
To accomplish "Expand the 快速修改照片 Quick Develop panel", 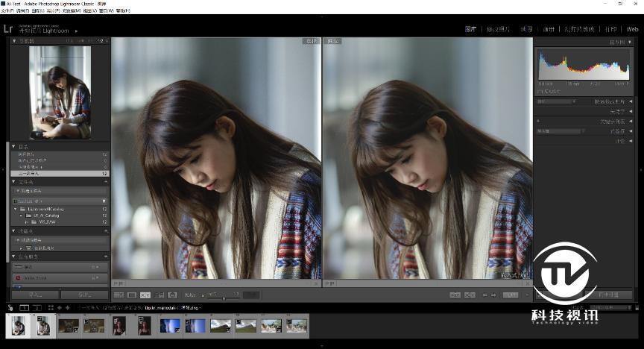I will (631, 101).
